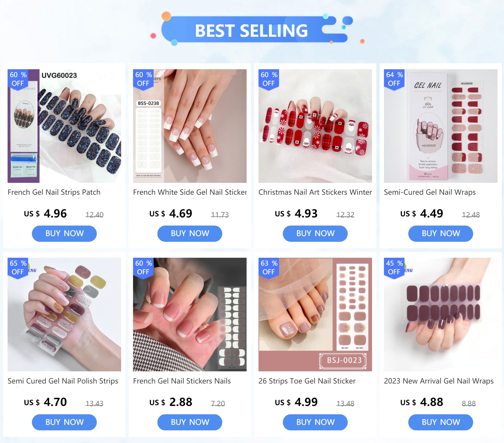This screenshot has width=504, height=443.
Task: Click BUY NOW for the US $4.70 item
Action: point(64,422)
